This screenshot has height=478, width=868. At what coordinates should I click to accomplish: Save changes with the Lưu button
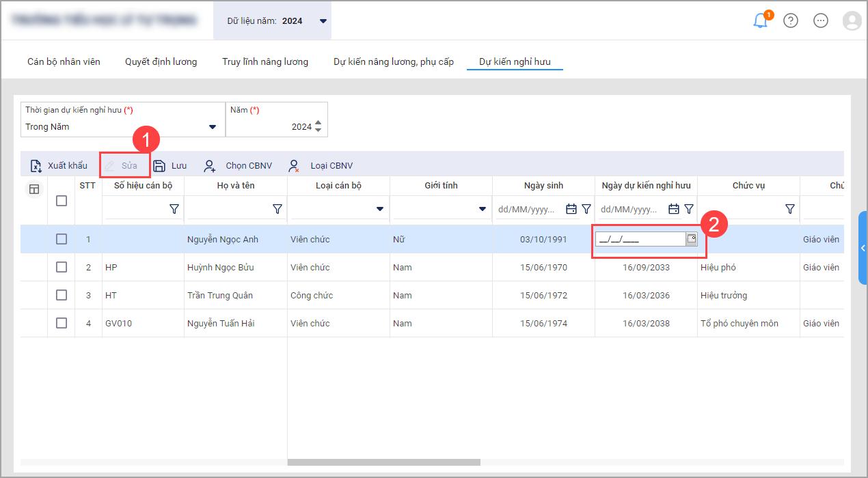point(169,165)
